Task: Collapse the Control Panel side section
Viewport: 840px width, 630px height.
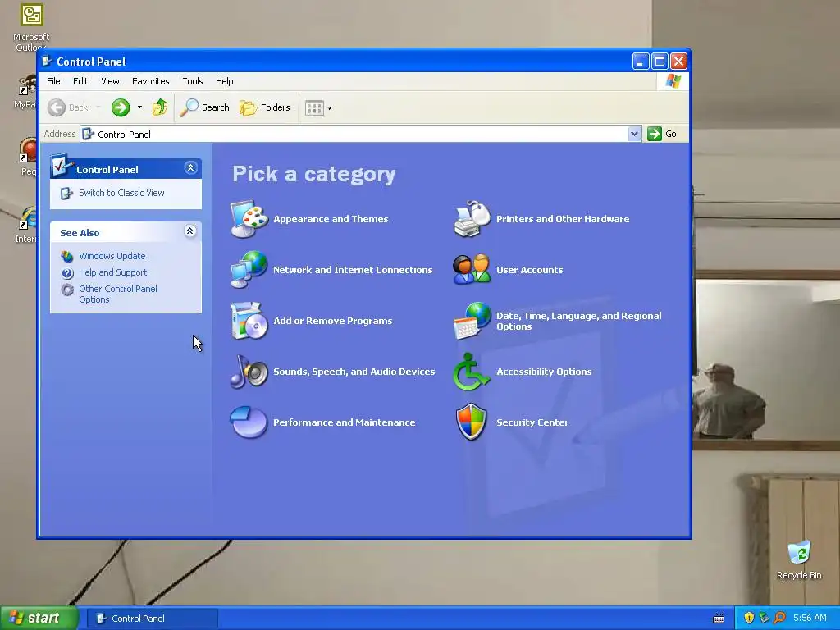Action: [190, 168]
